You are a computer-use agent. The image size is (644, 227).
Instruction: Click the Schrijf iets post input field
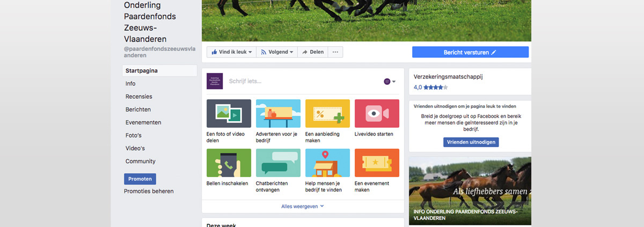[301, 82]
